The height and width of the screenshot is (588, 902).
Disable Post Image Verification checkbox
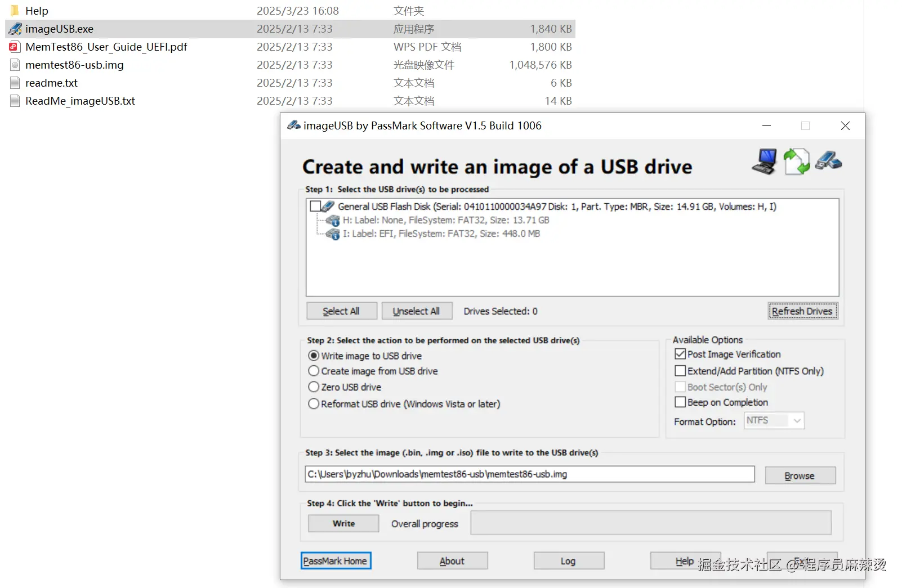pos(680,354)
